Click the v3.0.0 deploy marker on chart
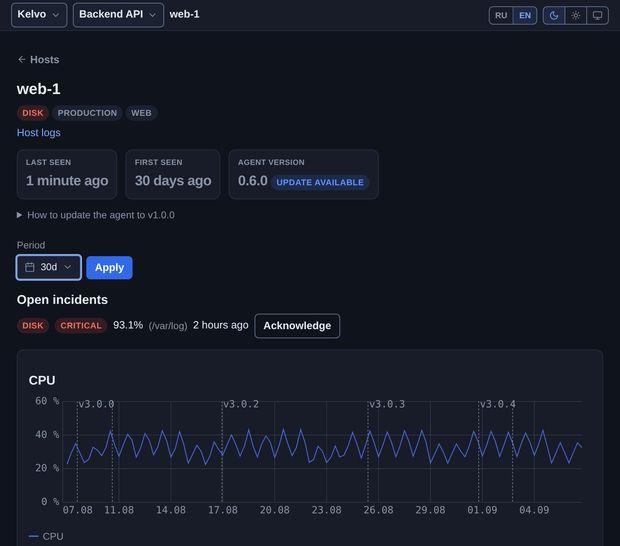Screen dimensions: 620x546 (96, 404)
